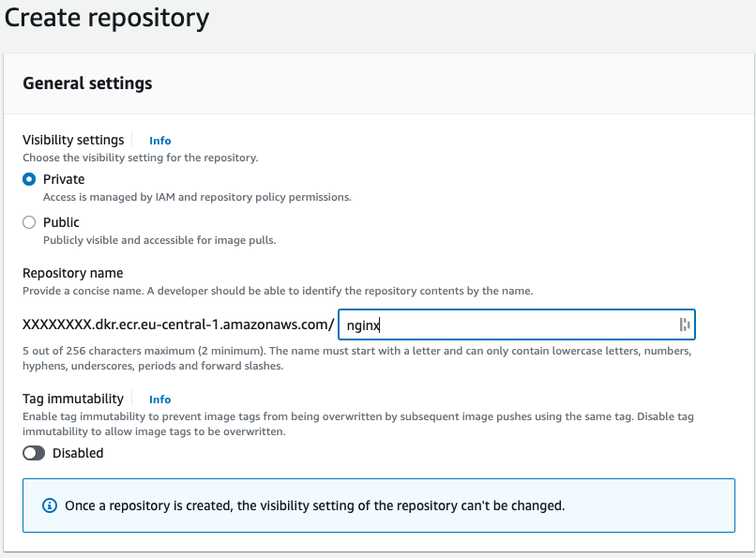Open the Info link beside Tag immutability
The image size is (756, 558).
(159, 399)
